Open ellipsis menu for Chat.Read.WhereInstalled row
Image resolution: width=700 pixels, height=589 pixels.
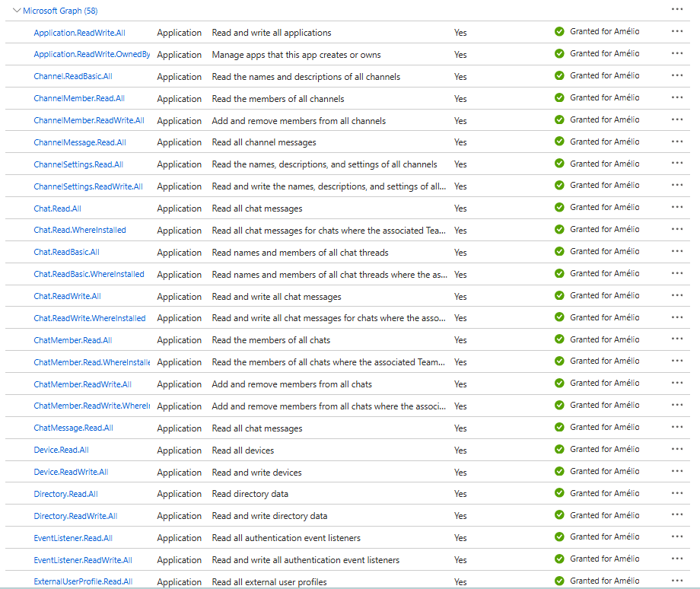click(676, 229)
